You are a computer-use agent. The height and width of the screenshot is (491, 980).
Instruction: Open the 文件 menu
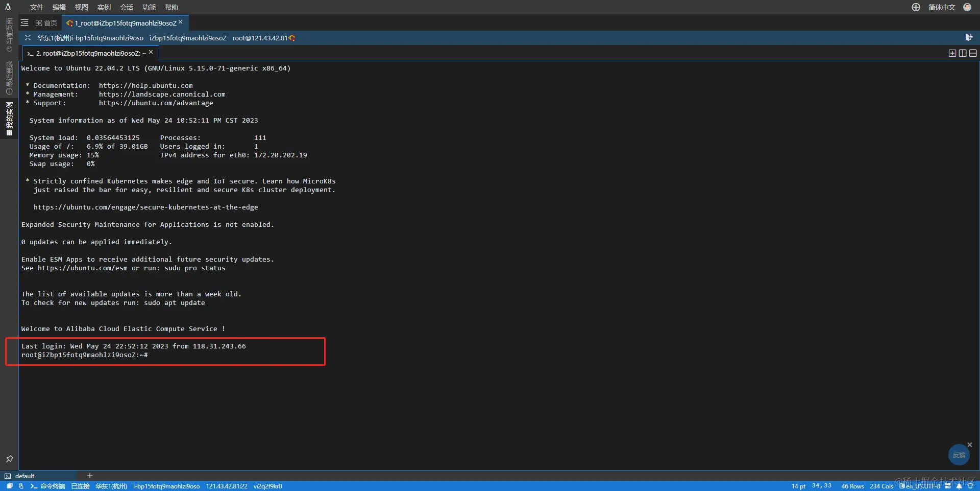pos(37,7)
